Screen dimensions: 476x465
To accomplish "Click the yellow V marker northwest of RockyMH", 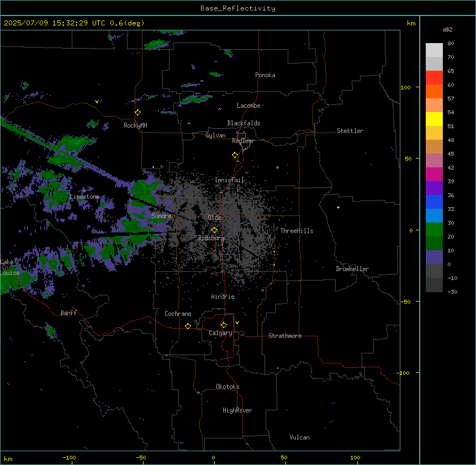I will 97,102.
